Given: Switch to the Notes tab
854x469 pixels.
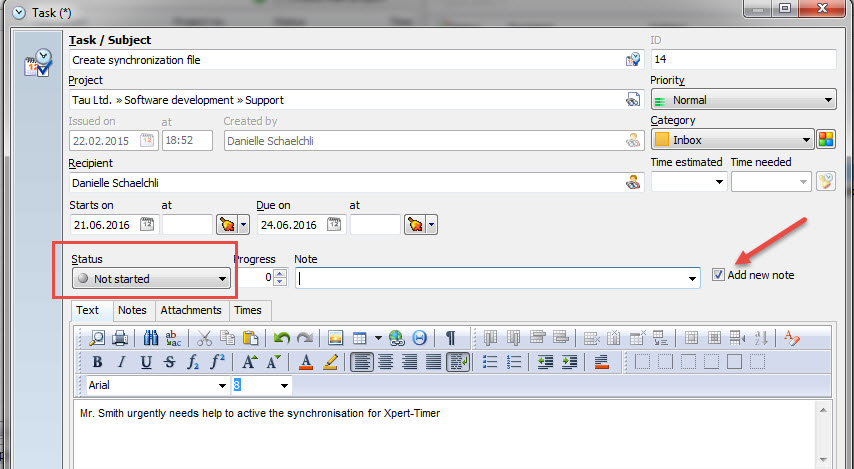Looking at the screenshot, I should 133,311.
